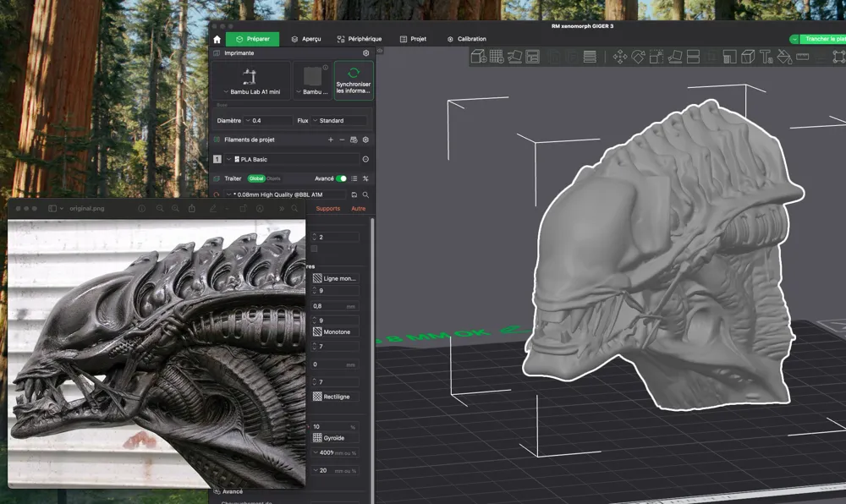The image size is (846, 504).
Task: Select the Assembly view tool at toolbar end
Action: 839,57
